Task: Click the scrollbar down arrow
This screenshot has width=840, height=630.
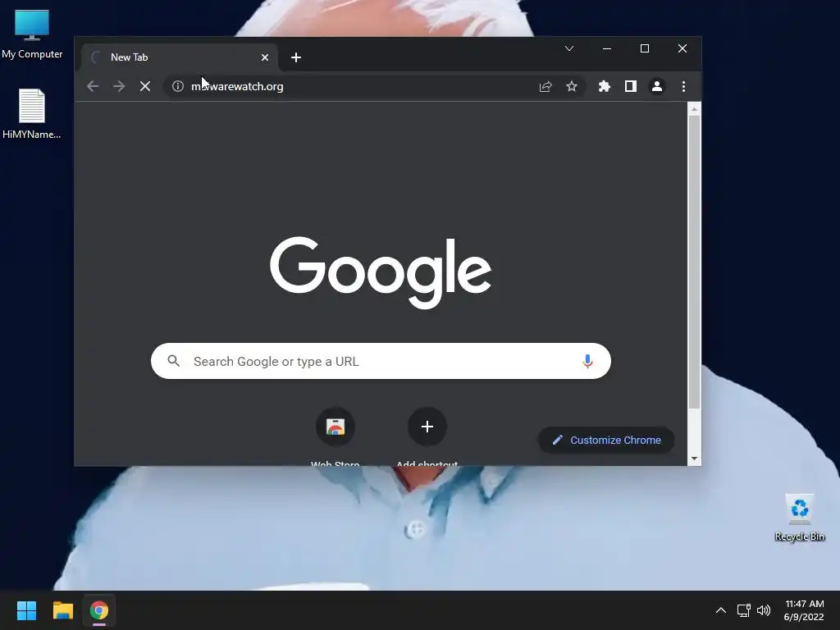Action: point(694,459)
